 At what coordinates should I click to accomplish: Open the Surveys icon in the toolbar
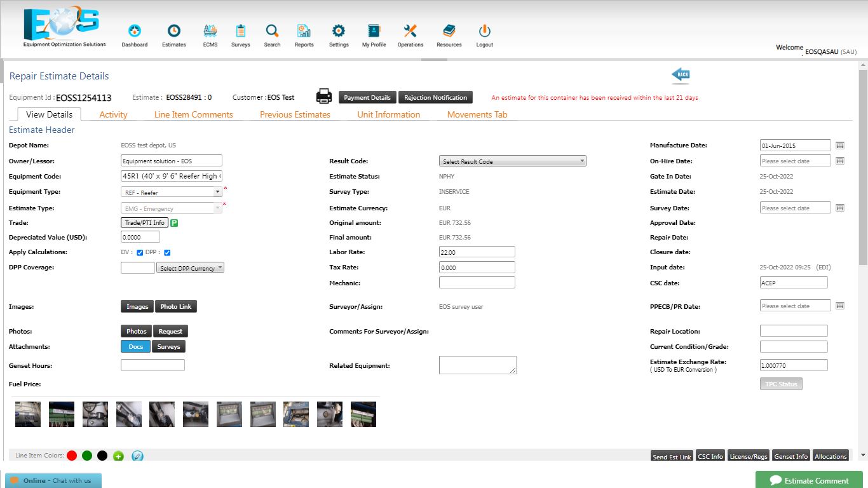[241, 30]
